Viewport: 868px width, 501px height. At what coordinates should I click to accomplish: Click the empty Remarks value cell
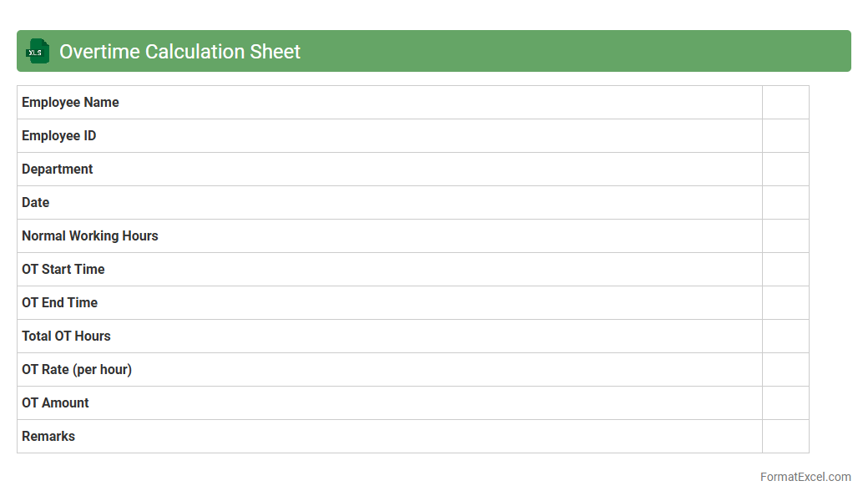pyautogui.click(x=785, y=437)
